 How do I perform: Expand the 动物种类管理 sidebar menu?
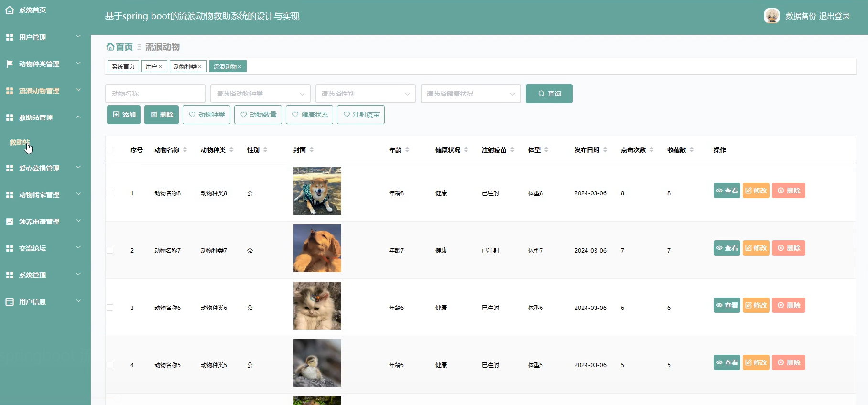point(45,64)
